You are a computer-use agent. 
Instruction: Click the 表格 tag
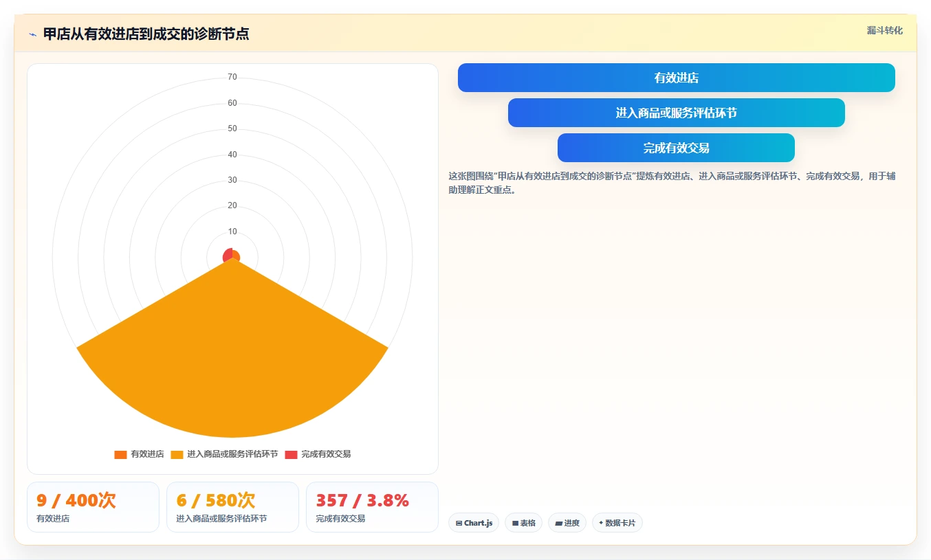523,523
